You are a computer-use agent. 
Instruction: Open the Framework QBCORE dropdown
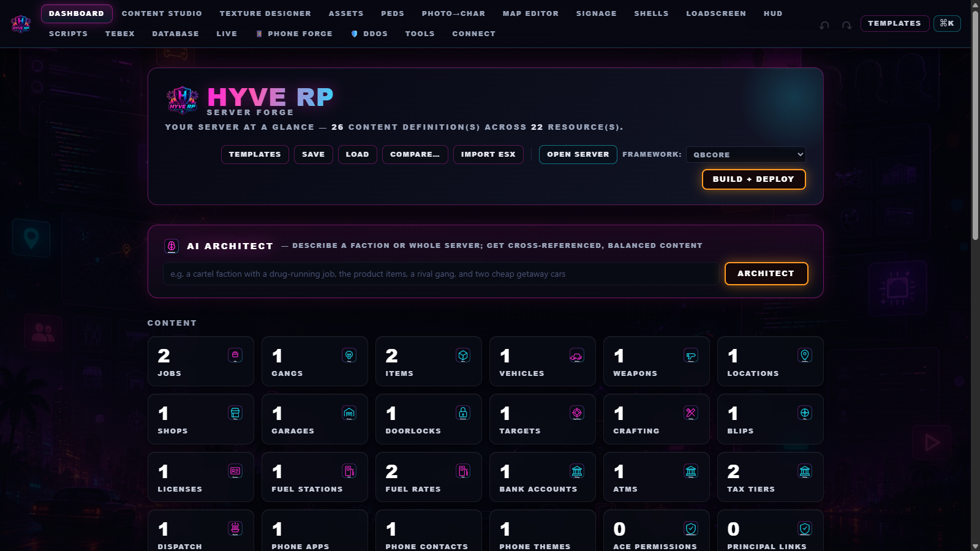point(746,154)
